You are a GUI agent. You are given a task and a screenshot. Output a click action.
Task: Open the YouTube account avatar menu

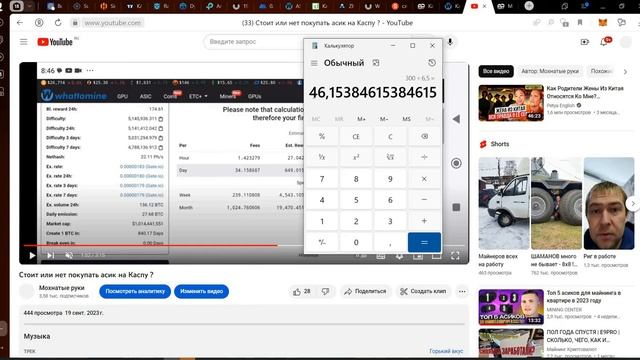click(x=626, y=42)
